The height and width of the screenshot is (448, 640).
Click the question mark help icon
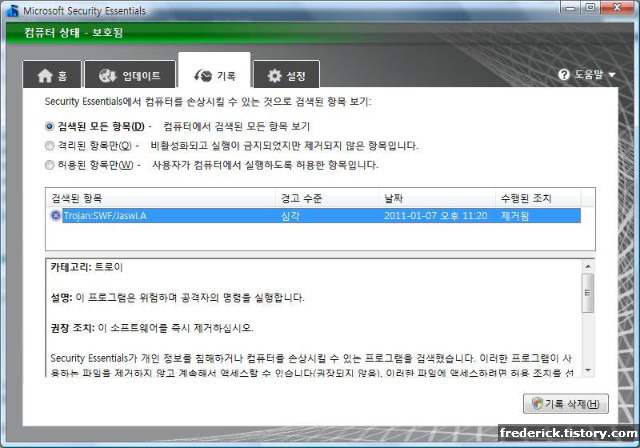click(564, 75)
